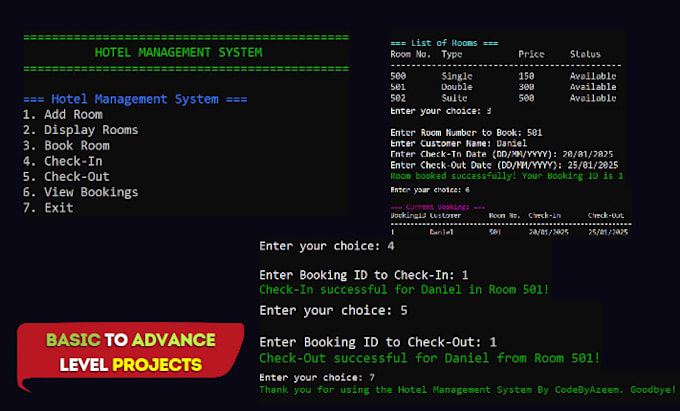Click the 'Status' column header

click(585, 54)
